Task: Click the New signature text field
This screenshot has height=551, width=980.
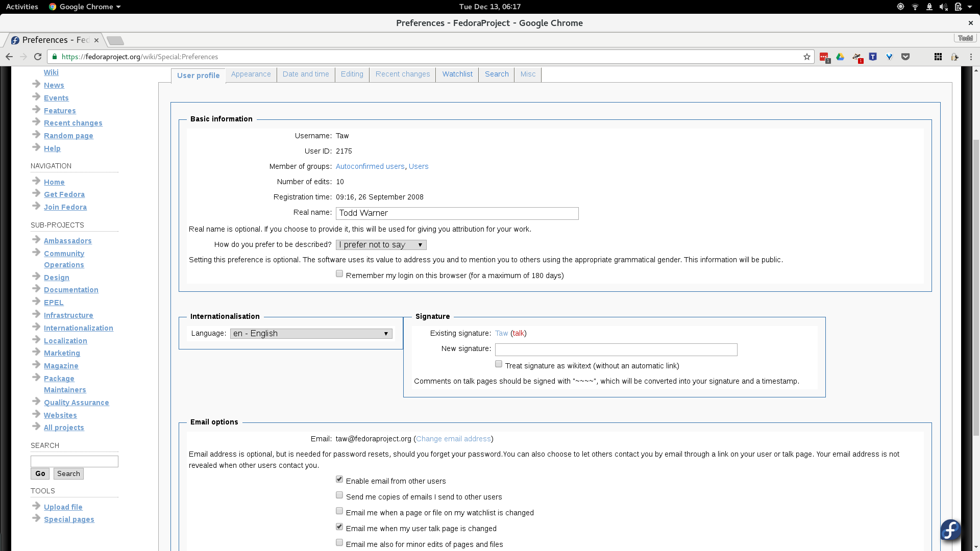Action: (616, 349)
